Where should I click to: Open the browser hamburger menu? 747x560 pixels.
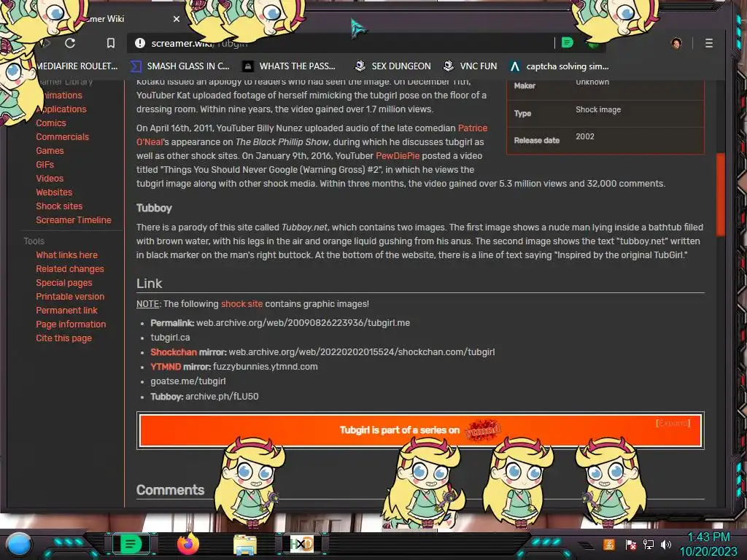pyautogui.click(x=709, y=43)
